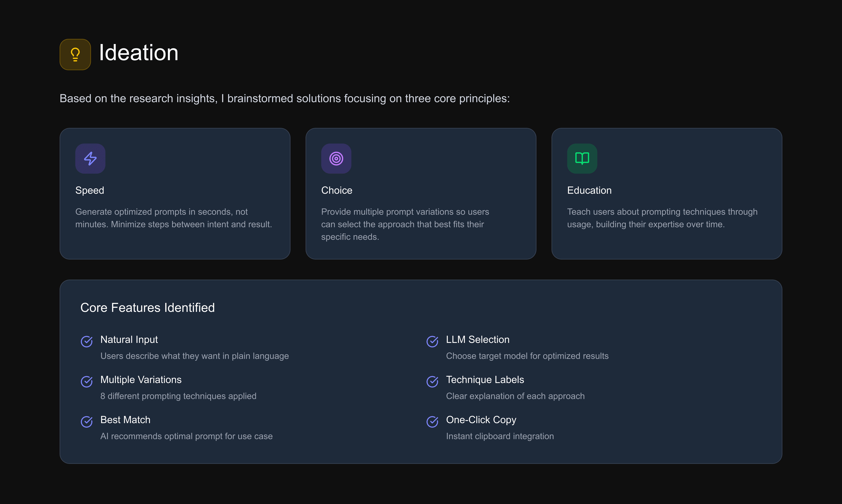Click the Education card title
The height and width of the screenshot is (504, 842).
click(589, 190)
